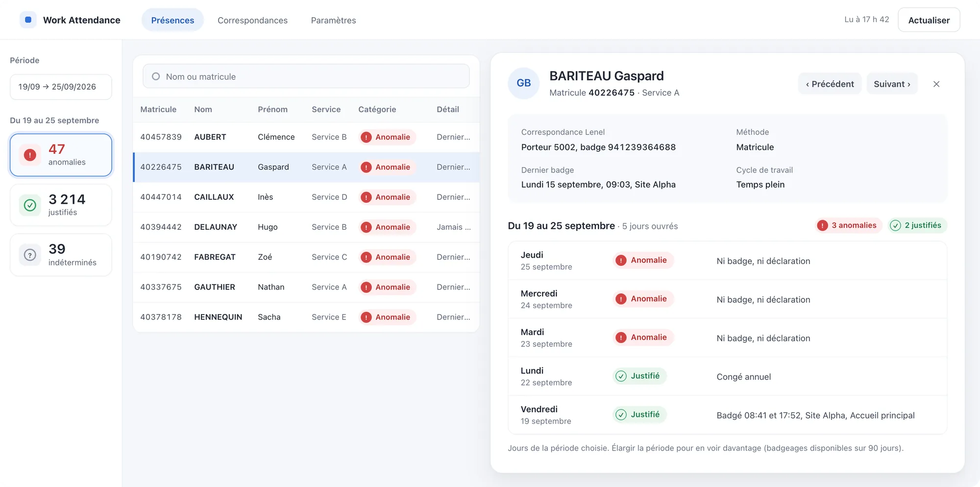Click the Congé annuel entry for Lundi
The image size is (980, 487).
tap(743, 377)
